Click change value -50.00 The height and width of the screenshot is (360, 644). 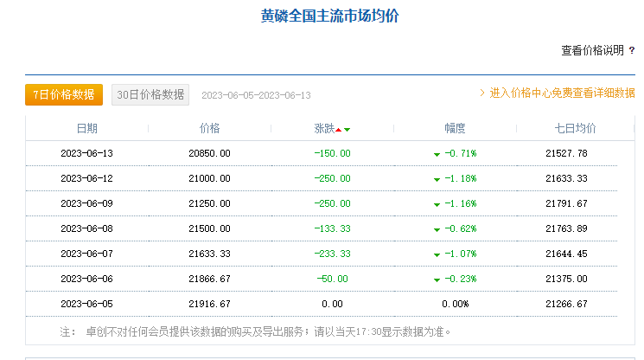click(x=332, y=279)
